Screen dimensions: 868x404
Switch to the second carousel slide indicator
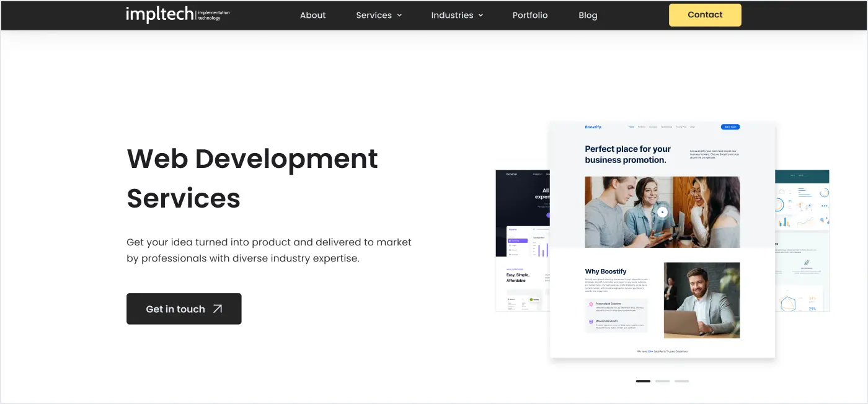[662, 381]
